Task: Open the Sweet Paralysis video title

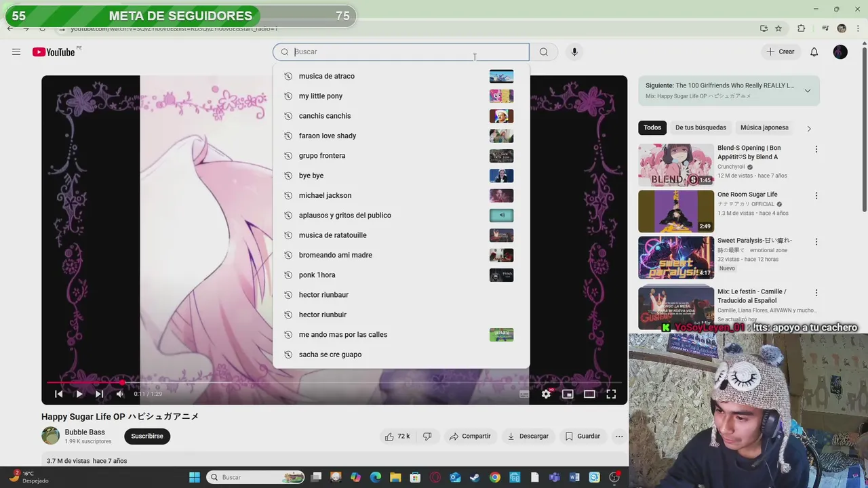Action: tap(755, 241)
